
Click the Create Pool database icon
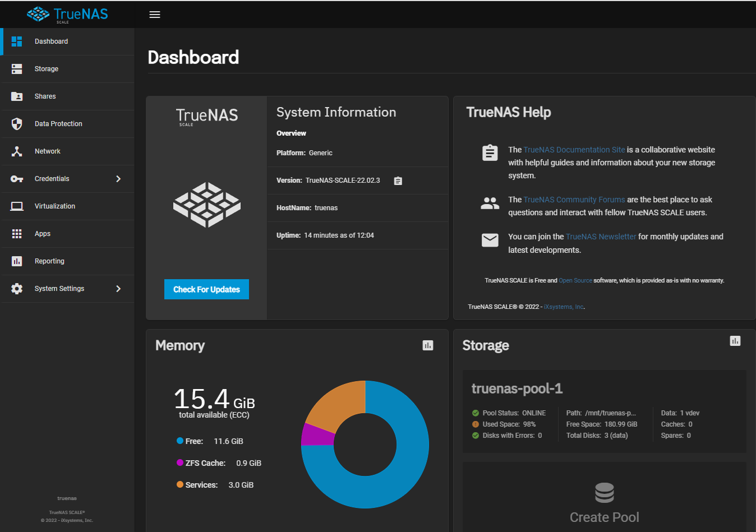[604, 493]
